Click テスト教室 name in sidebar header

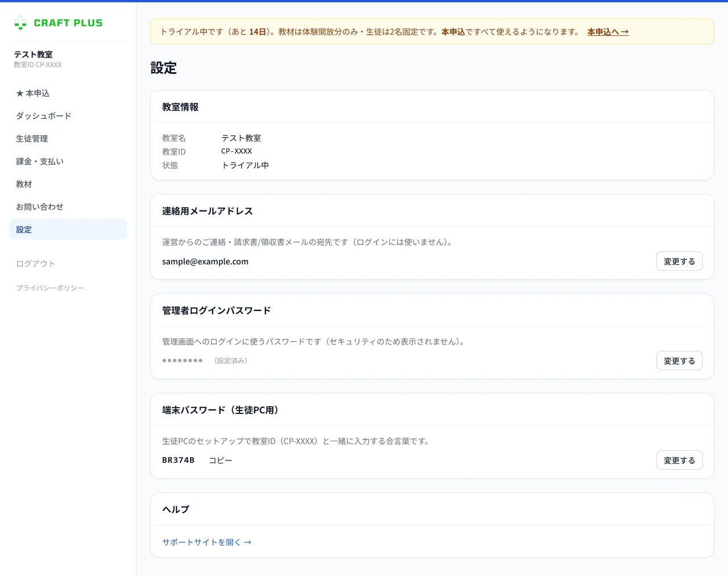coord(33,55)
